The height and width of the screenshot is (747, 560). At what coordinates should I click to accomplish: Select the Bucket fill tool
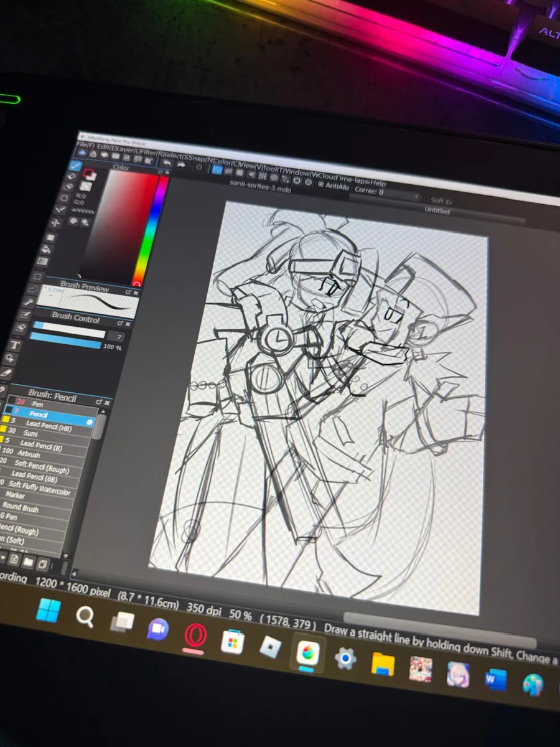pos(46,249)
